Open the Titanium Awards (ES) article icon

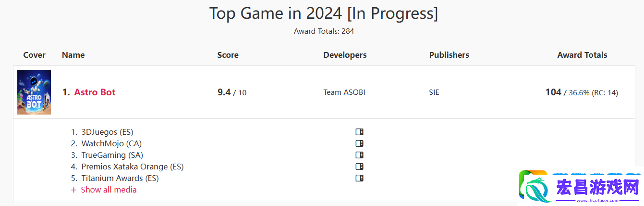pos(359,178)
